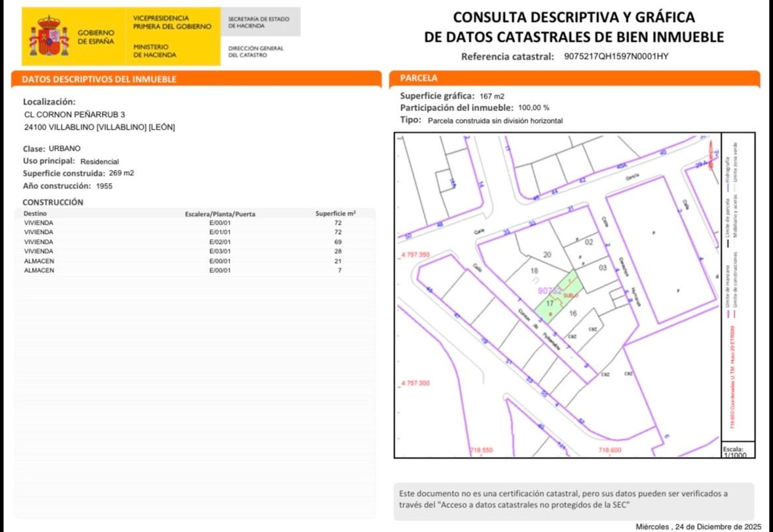
Task: Click 'SECRETARÍA DE ESTADO DE HACIENDA' in the header
Action: point(259,22)
